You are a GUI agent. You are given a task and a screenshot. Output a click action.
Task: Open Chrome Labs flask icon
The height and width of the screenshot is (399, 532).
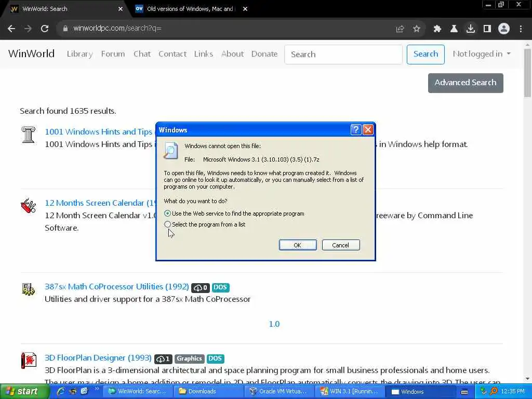click(x=454, y=29)
